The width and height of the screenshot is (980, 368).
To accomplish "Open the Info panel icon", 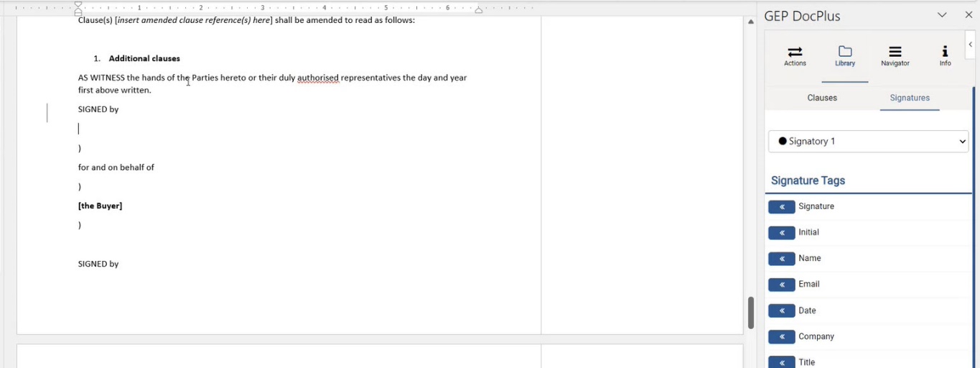I will click(x=945, y=52).
